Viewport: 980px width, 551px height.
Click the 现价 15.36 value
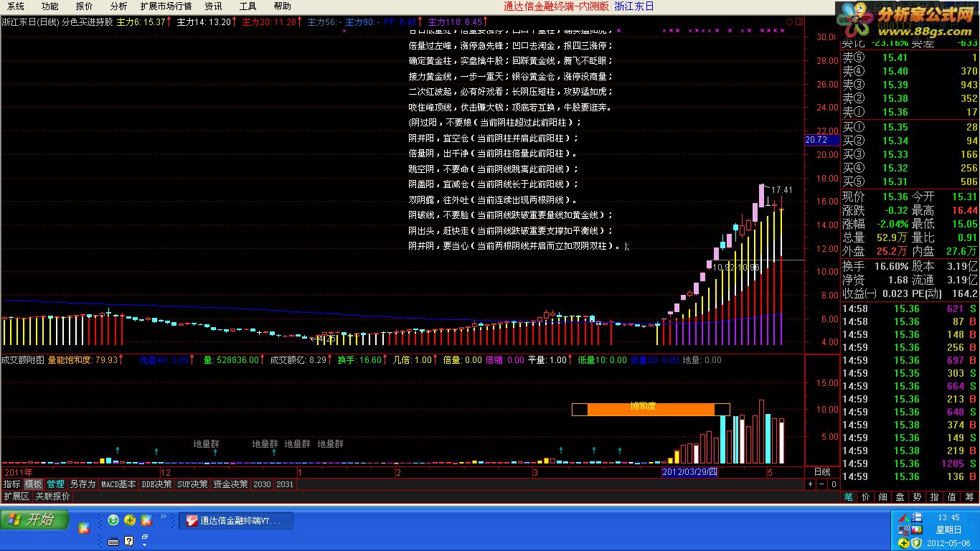895,197
